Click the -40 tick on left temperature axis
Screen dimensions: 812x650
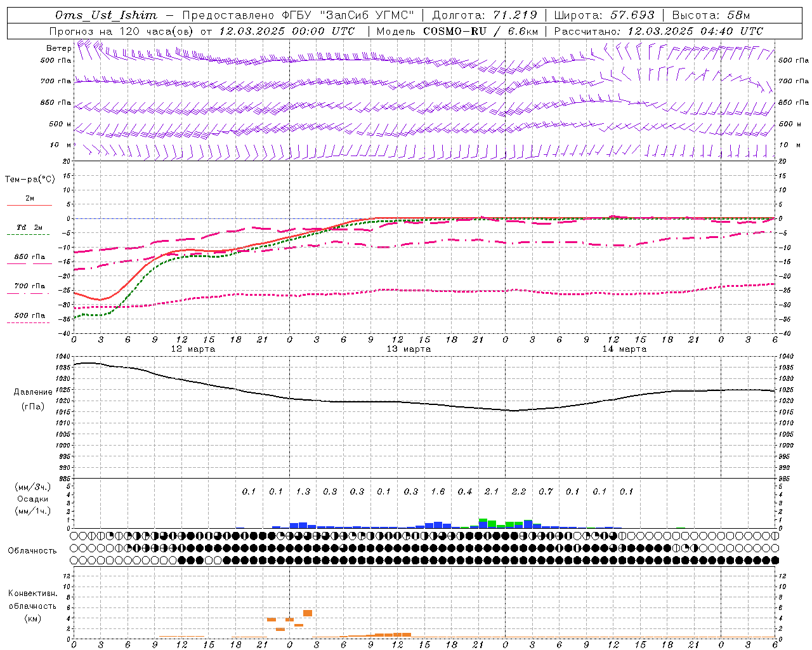pyautogui.click(x=64, y=334)
